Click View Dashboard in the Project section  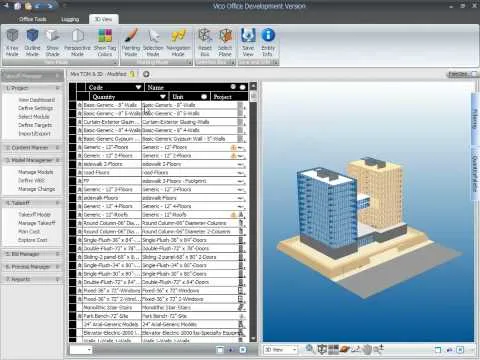37,100
